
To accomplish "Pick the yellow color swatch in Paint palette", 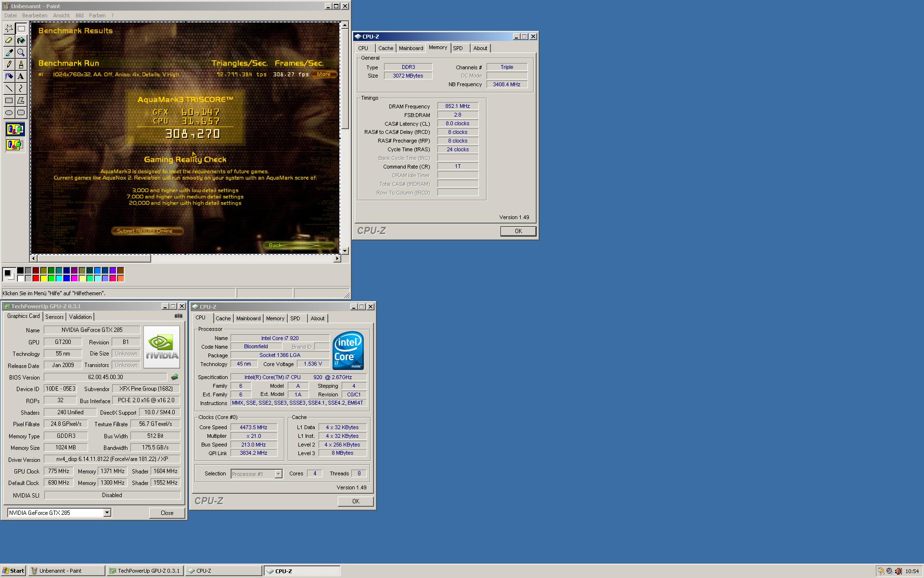I will (x=44, y=278).
